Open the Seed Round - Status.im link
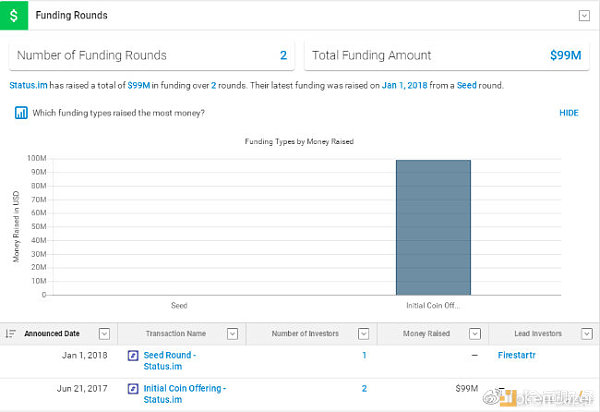The height and width of the screenshot is (412, 600). coord(170,361)
